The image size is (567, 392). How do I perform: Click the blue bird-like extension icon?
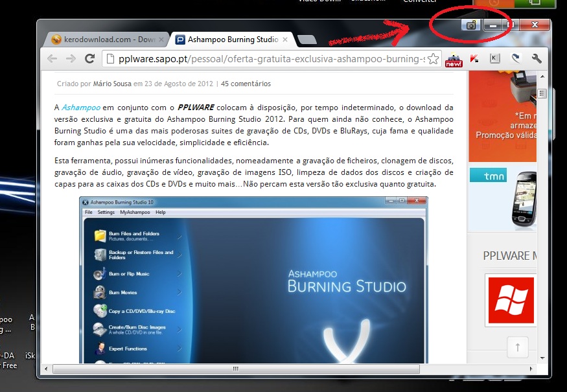(516, 58)
